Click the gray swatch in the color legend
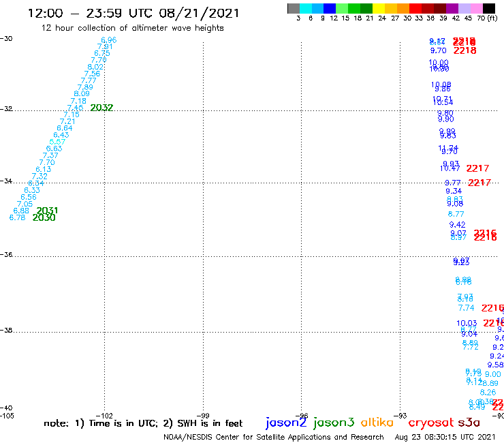 click(294, 8)
